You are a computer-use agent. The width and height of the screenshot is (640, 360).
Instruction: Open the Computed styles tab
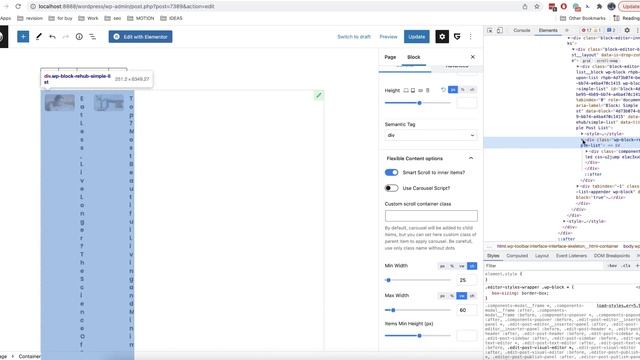coord(517,256)
